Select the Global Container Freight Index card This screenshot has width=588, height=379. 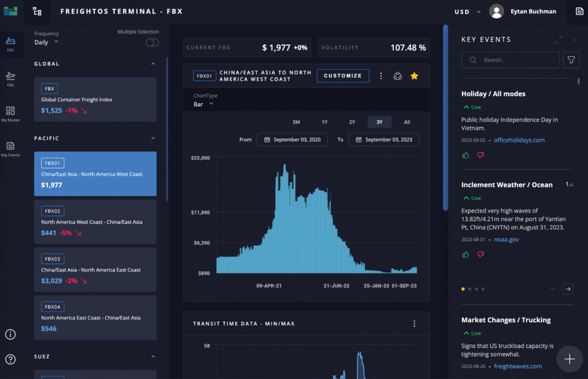point(95,99)
